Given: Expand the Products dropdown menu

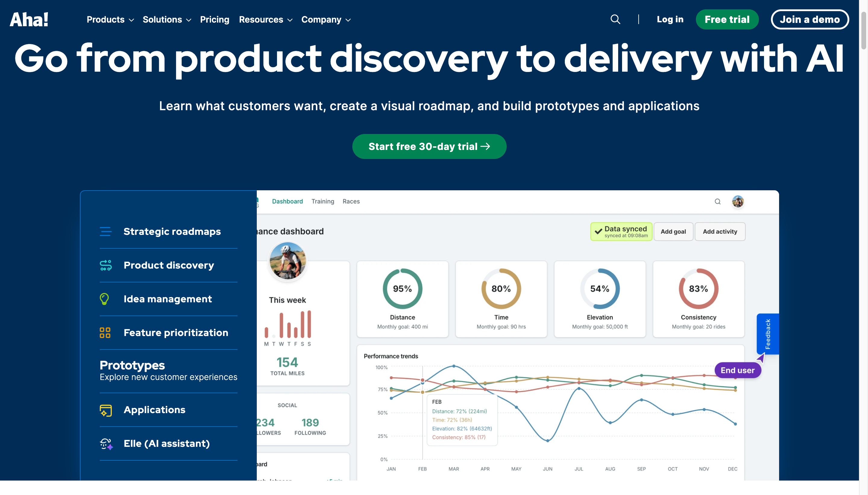Looking at the screenshot, I should pos(110,20).
